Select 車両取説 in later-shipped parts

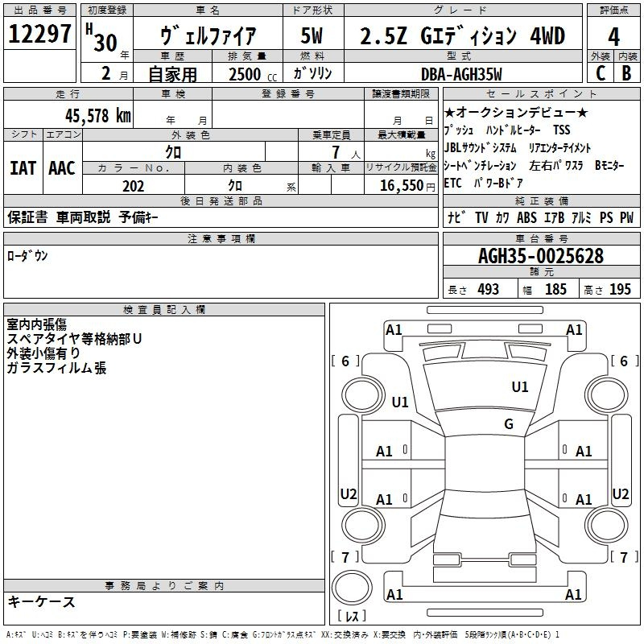[84, 217]
